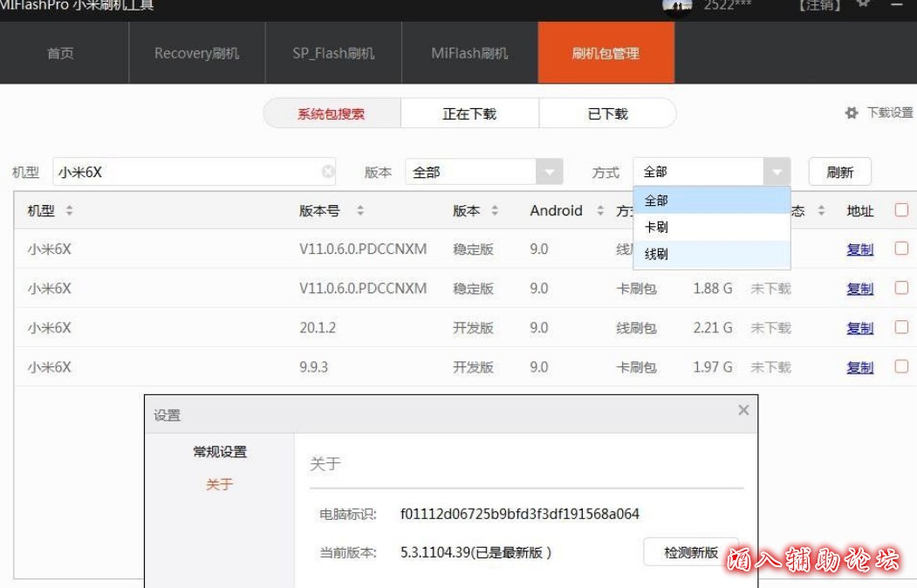Sort by 机型 column sort arrows
The height and width of the screenshot is (588, 917).
(x=70, y=211)
